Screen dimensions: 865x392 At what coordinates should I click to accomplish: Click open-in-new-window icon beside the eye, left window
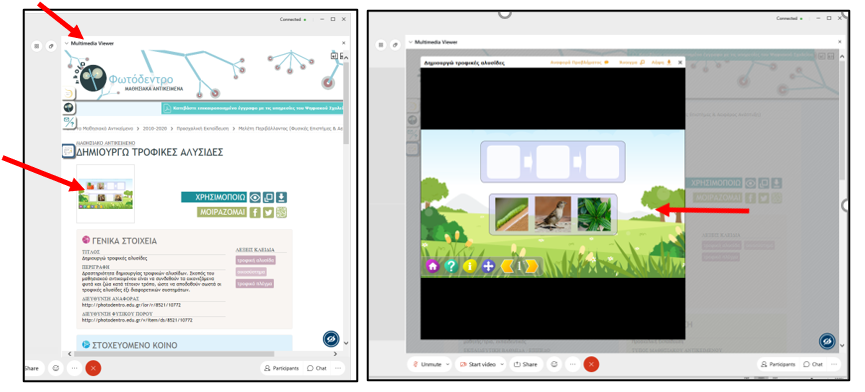tap(268, 197)
